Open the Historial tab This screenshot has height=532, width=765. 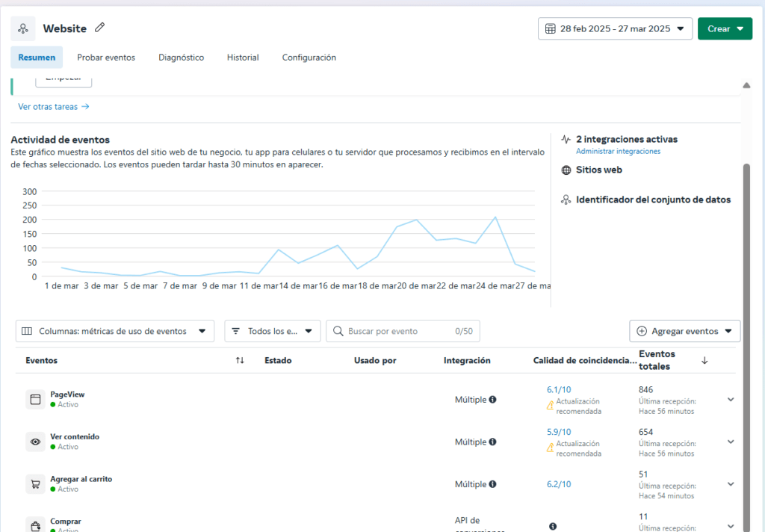click(x=243, y=57)
